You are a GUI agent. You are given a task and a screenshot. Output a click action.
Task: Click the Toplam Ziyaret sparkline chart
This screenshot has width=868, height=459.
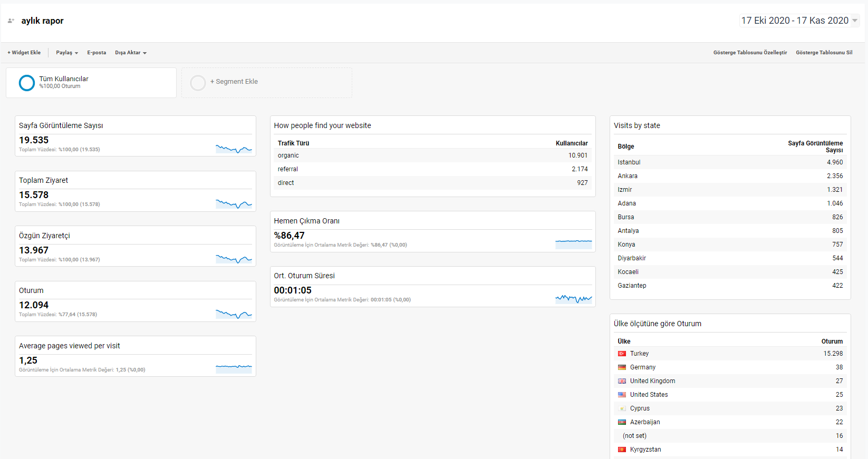[234, 203]
